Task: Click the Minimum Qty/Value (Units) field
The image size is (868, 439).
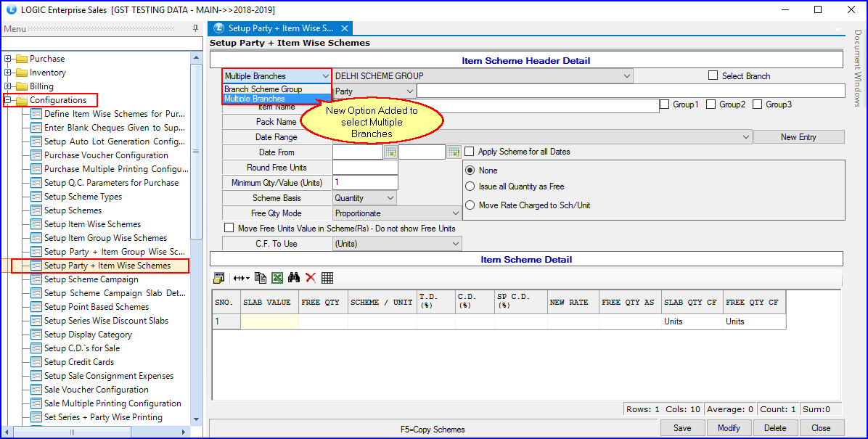Action: [365, 182]
